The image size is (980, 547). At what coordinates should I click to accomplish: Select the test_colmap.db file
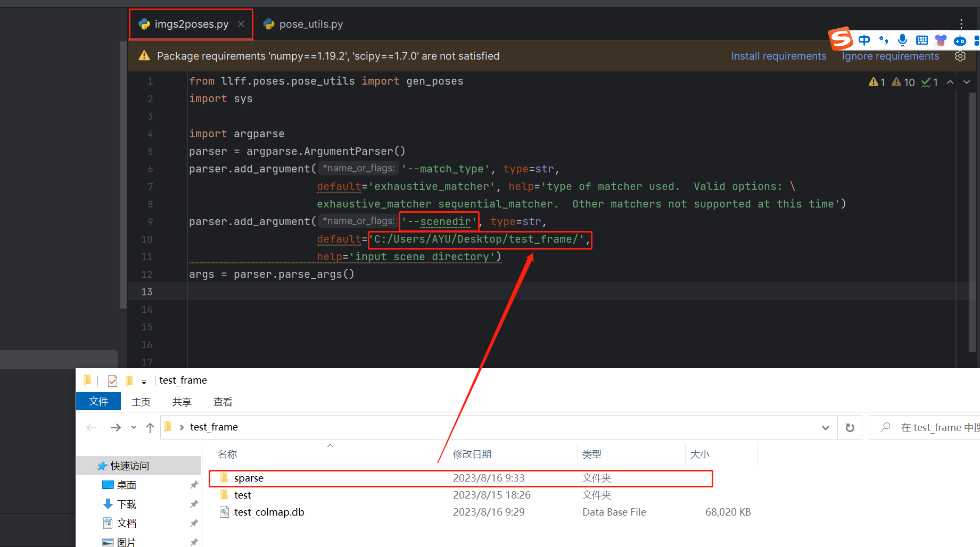pyautogui.click(x=269, y=512)
